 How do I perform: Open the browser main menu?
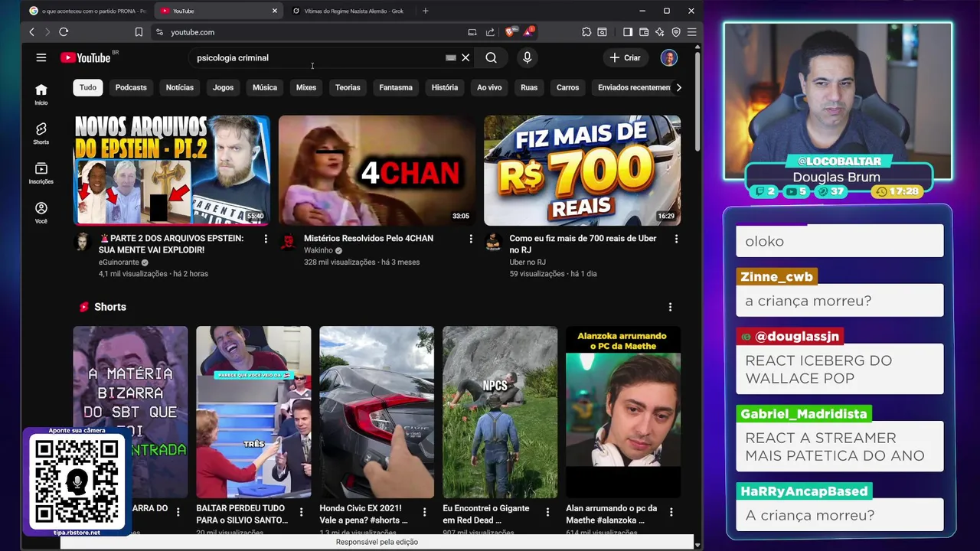pos(691,32)
